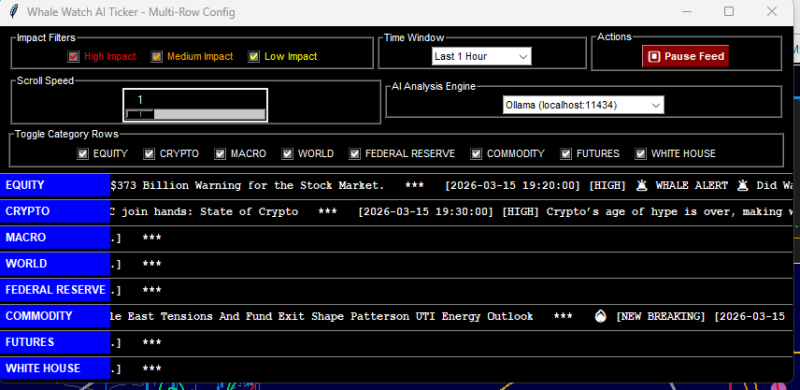Open the Ollama AI Analysis Engine dropdown

(583, 105)
